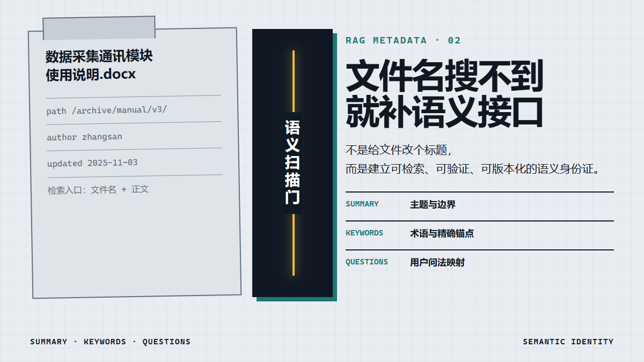
Task: Click the QUESTIONS row label
Action: pyautogui.click(x=367, y=262)
